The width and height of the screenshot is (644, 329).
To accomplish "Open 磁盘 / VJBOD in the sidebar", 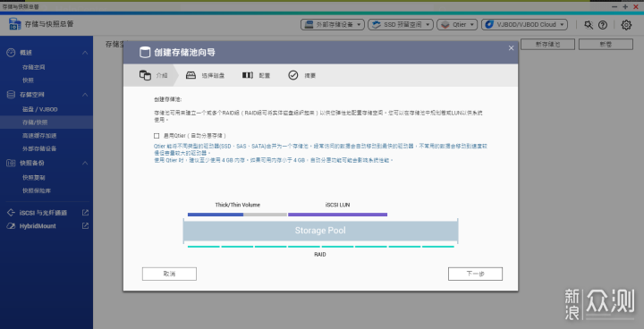I will click(x=40, y=109).
